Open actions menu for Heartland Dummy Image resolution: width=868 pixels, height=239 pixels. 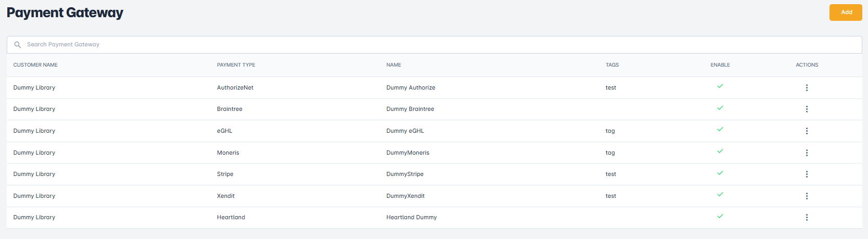[807, 218]
